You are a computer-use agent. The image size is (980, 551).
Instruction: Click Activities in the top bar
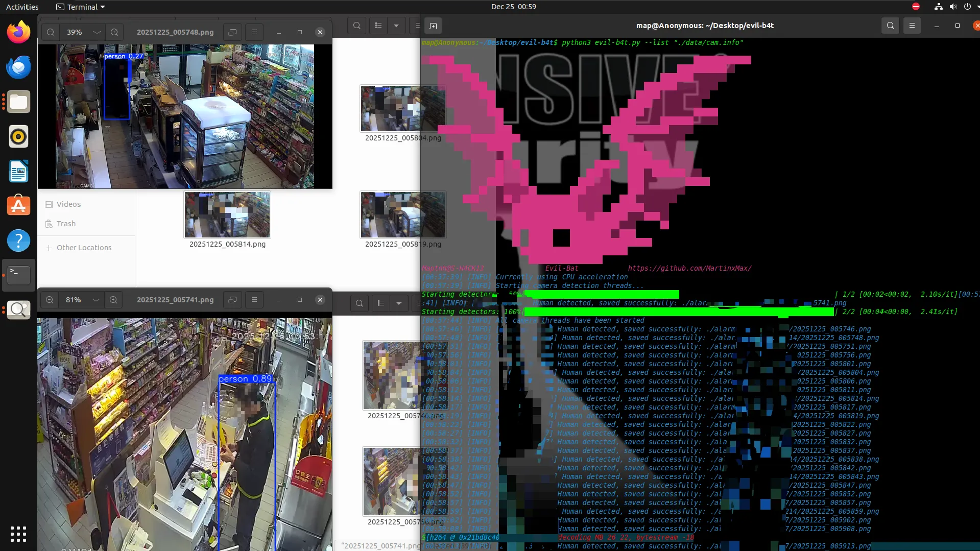click(22, 7)
